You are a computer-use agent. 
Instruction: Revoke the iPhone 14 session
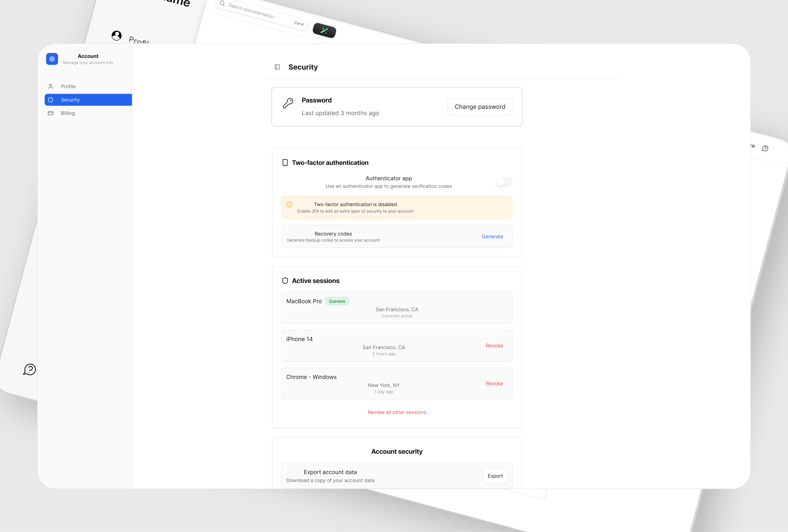pyautogui.click(x=494, y=346)
